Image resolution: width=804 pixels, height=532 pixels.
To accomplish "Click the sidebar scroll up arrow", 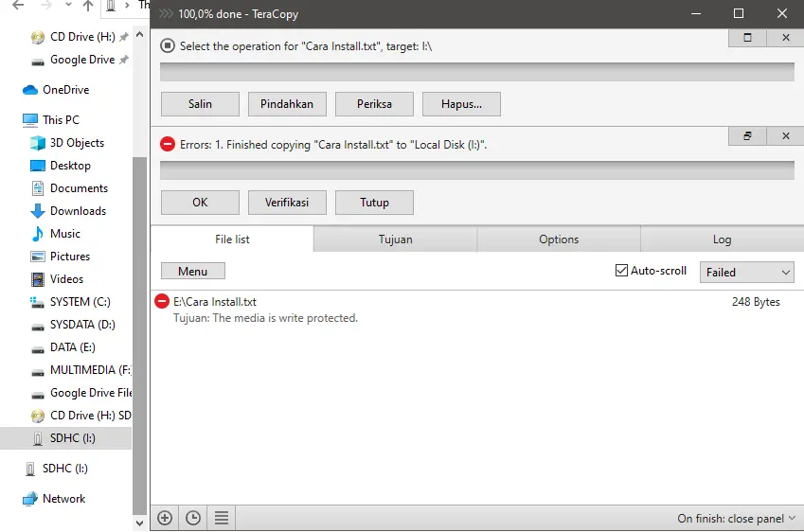I will [x=139, y=35].
